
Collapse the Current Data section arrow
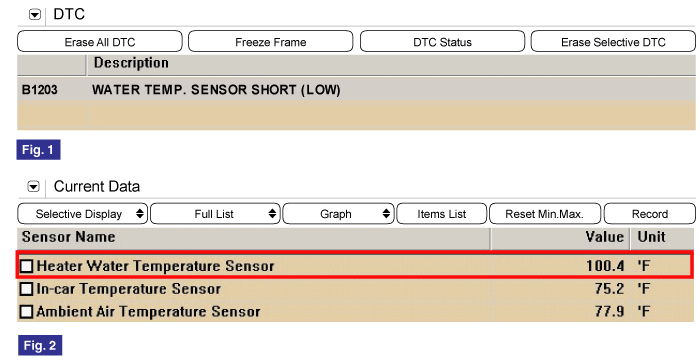[x=33, y=187]
